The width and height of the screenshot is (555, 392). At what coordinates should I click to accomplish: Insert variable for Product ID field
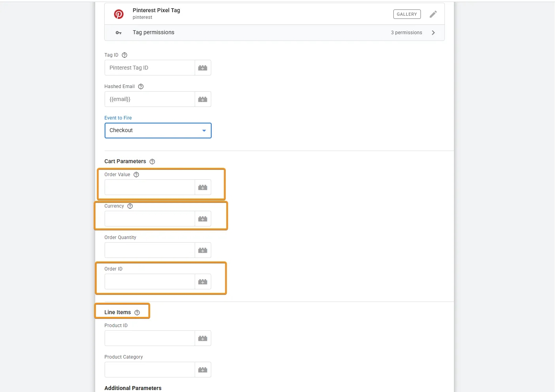[203, 338]
